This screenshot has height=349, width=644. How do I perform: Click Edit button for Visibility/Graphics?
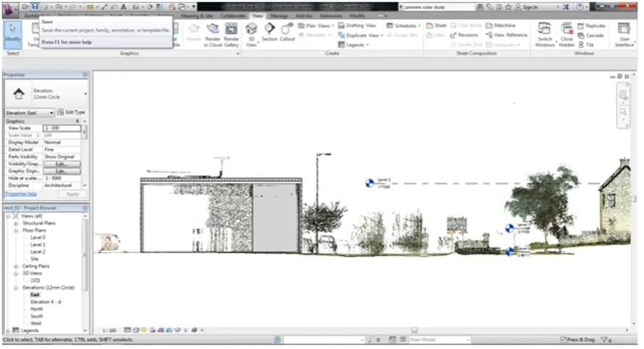click(x=62, y=164)
